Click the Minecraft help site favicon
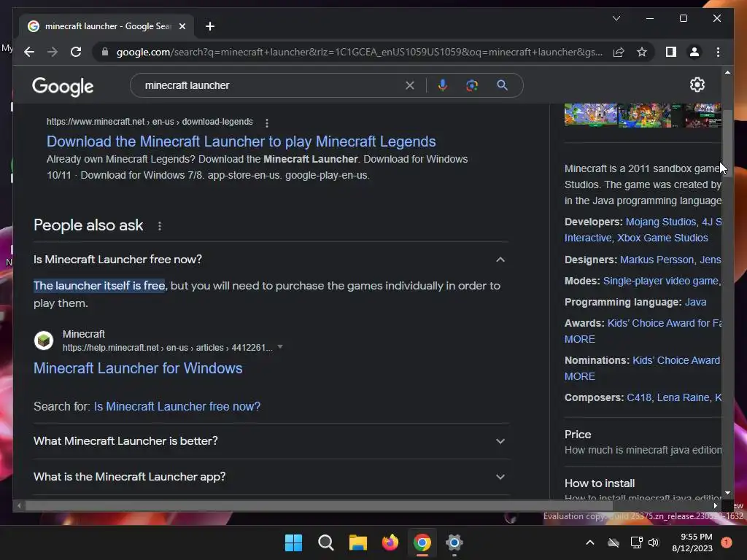 point(44,341)
